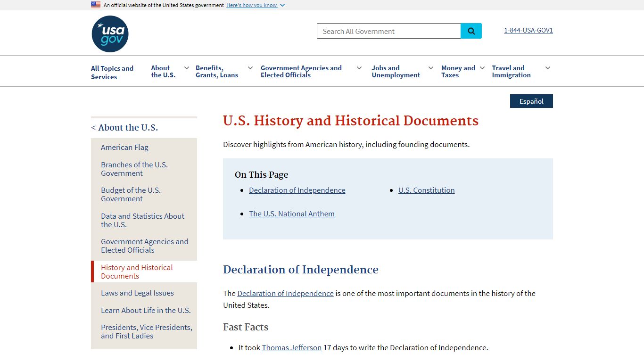Go back to '< About the U.S.' sidebar
Viewport: 644px width, 362px height.
click(124, 127)
